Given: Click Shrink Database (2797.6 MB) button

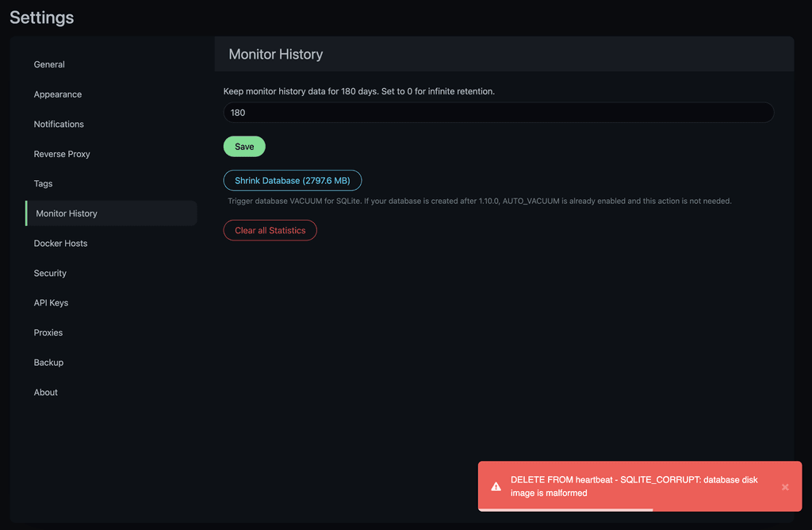Looking at the screenshot, I should pos(293,181).
